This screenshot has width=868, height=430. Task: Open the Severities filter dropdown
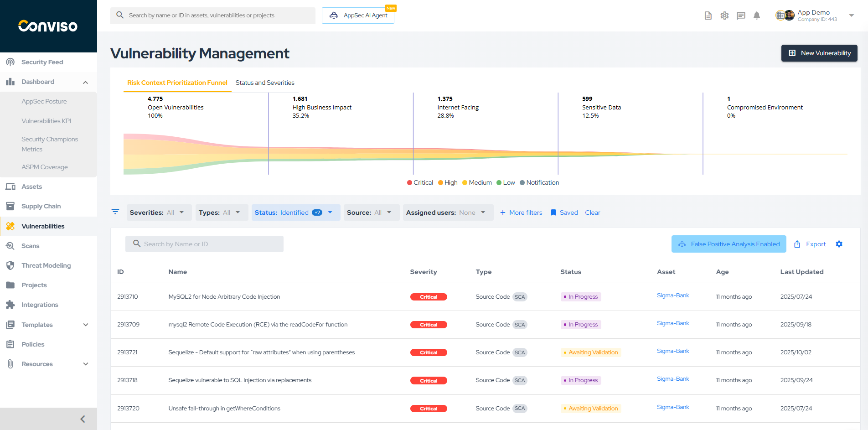tap(159, 212)
